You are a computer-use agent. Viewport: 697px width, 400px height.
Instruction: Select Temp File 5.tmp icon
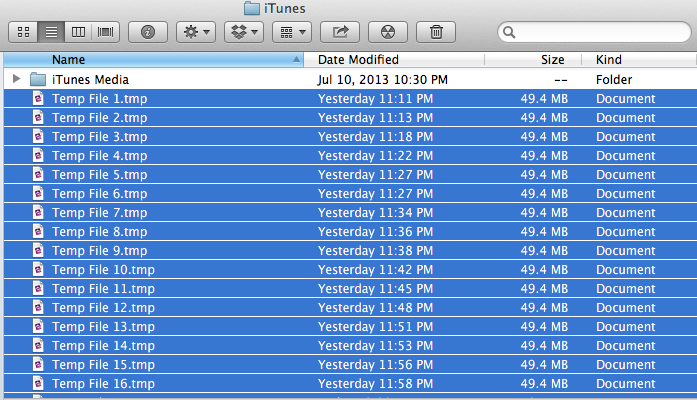pyautogui.click(x=38, y=174)
